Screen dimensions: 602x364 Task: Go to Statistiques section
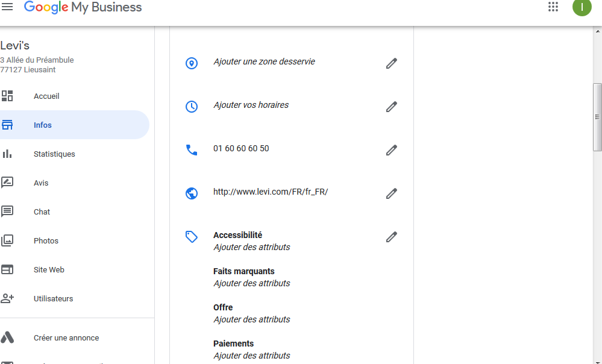pos(54,154)
